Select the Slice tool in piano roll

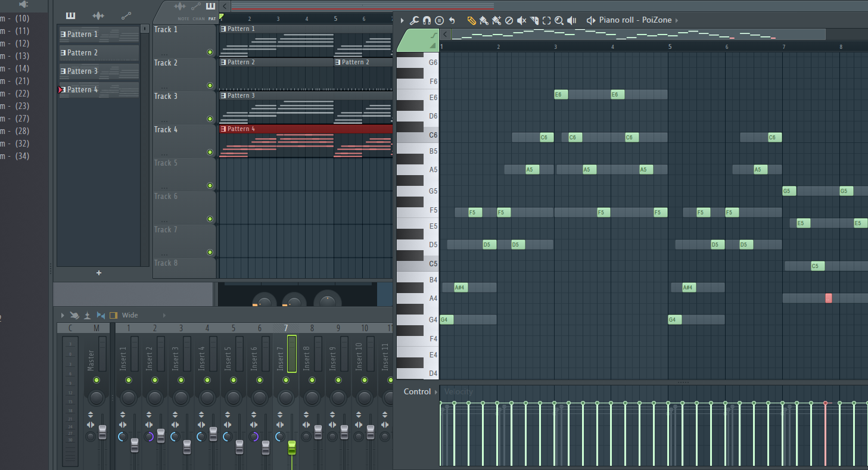pos(534,20)
